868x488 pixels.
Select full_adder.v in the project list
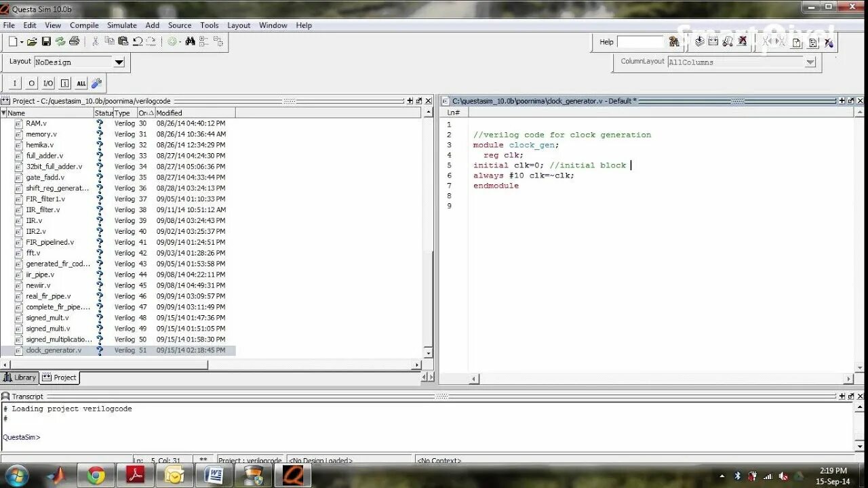(44, 156)
